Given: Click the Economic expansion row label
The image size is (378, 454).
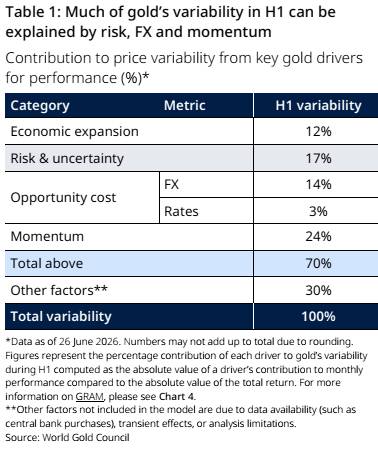Looking at the screenshot, I should pyautogui.click(x=75, y=131).
